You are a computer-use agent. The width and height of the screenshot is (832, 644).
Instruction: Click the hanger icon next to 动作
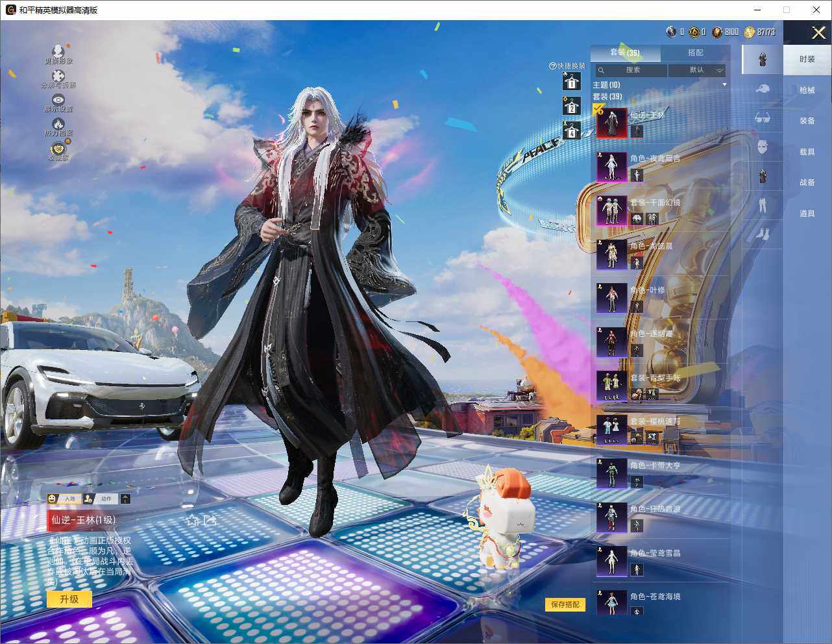pos(125,499)
